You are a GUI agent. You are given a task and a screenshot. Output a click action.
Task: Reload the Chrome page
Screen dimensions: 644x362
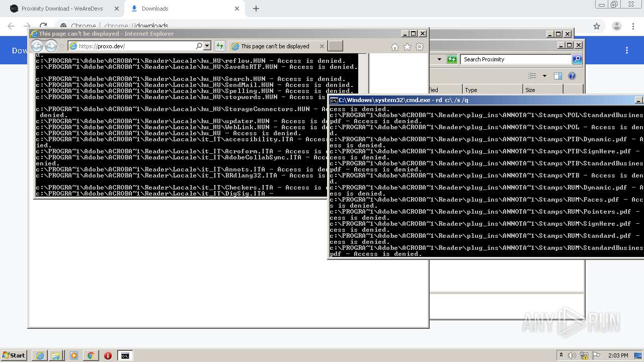point(43,26)
